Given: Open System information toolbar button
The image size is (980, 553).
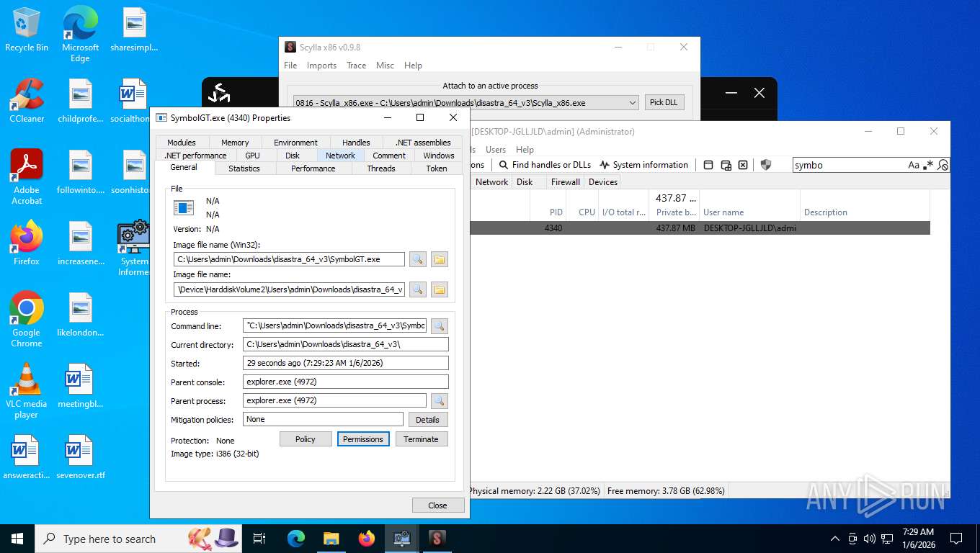Looking at the screenshot, I should [643, 165].
